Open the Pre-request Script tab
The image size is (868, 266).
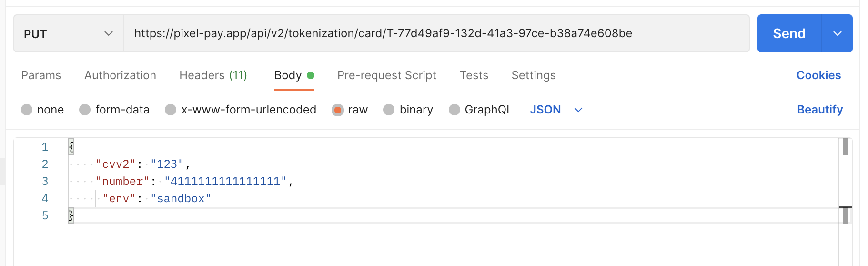click(386, 75)
